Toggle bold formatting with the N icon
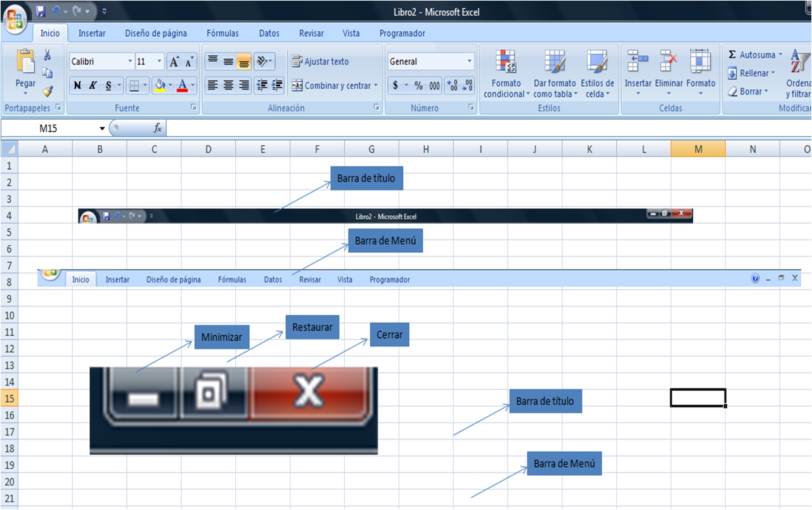This screenshot has width=812, height=510. (x=77, y=85)
